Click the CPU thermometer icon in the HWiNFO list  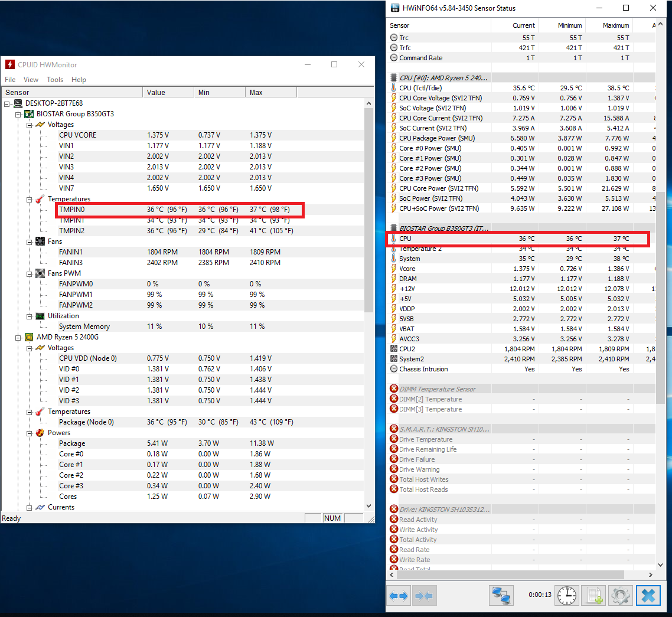(394, 239)
